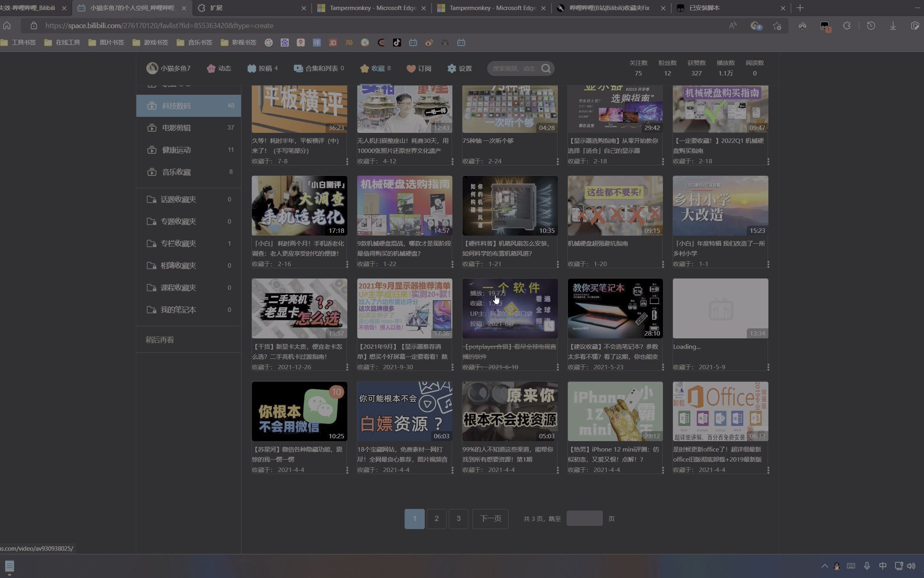924x578 pixels.
Task: Open the 投稿 tab
Action: [x=263, y=69]
